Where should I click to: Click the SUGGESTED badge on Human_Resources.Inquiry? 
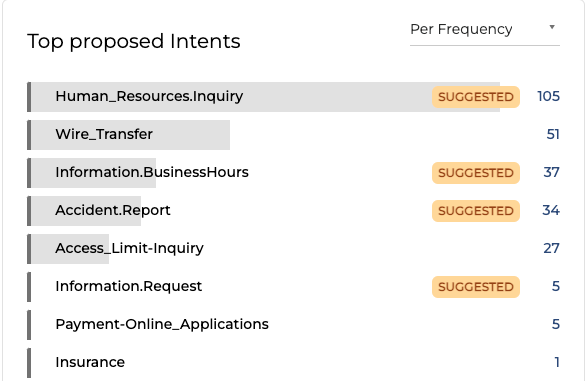(476, 97)
